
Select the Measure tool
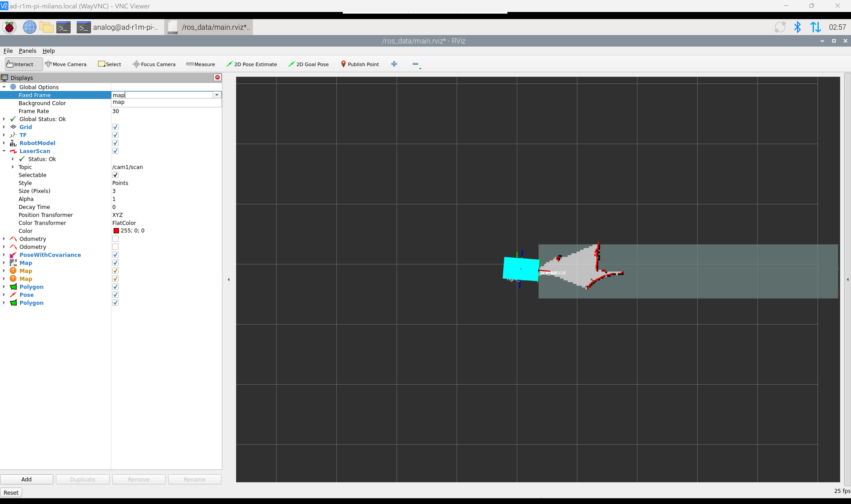pyautogui.click(x=200, y=64)
